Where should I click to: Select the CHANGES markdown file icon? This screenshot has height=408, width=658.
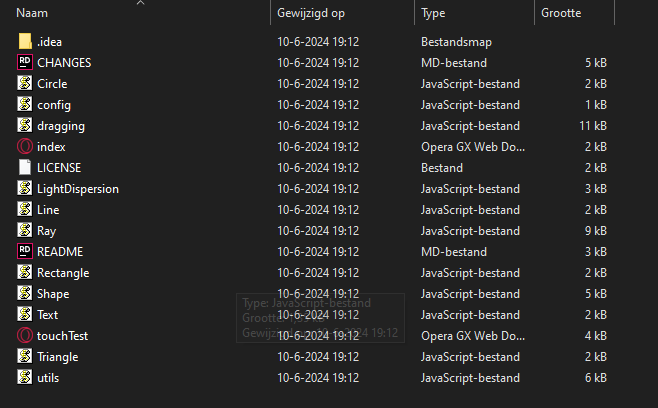coord(25,63)
